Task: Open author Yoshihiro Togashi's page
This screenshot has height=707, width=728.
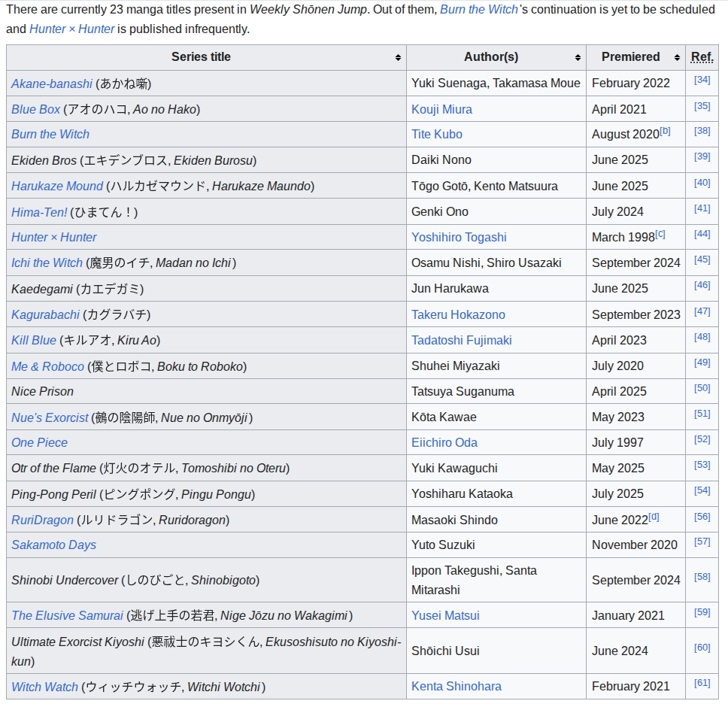Action: [x=459, y=237]
